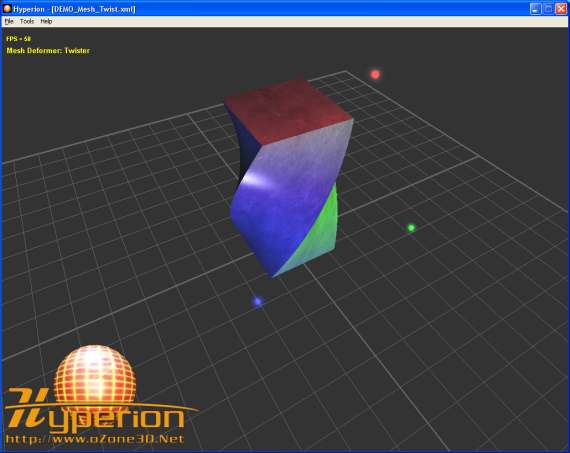Click the title bar DEMO_Mesh_Twist.xml text
This screenshot has height=453, width=570.
coord(93,9)
